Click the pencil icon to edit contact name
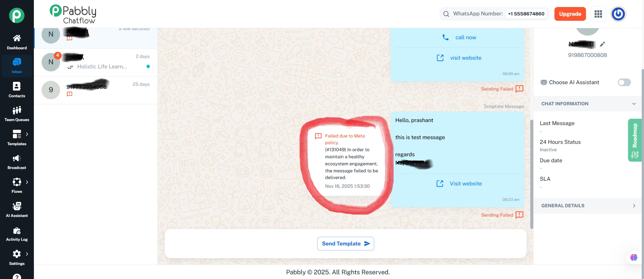 pos(602,44)
